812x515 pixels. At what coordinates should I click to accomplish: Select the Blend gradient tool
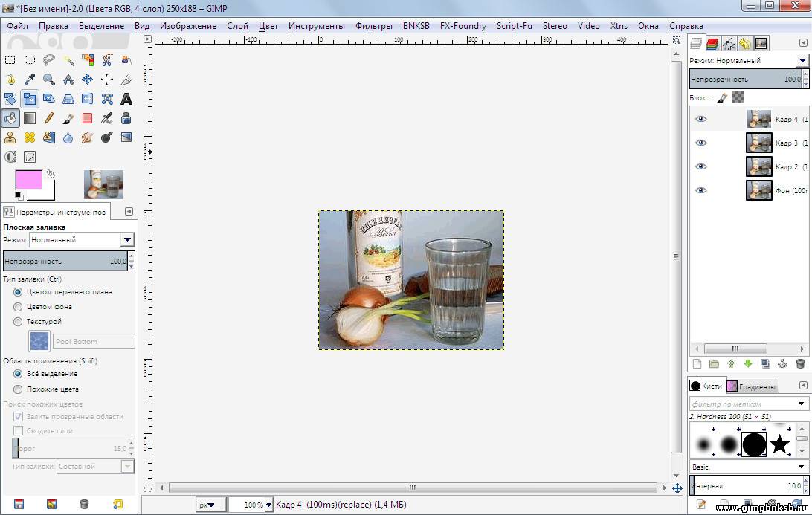30,118
